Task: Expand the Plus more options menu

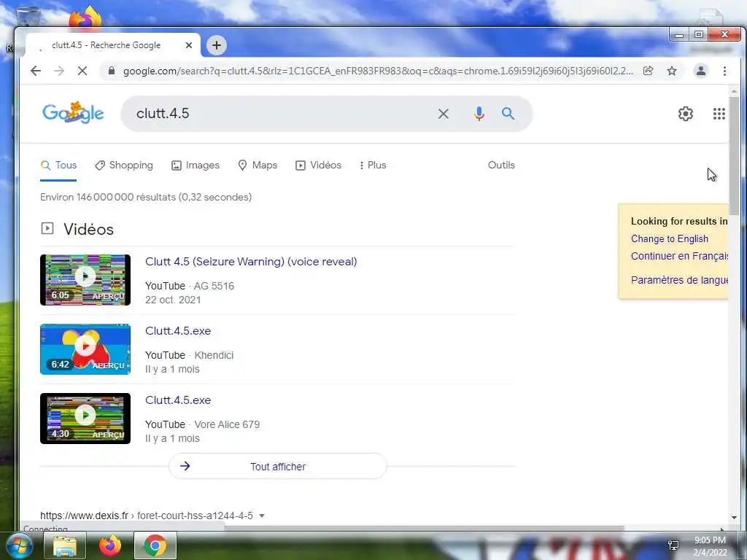Action: [x=373, y=166]
